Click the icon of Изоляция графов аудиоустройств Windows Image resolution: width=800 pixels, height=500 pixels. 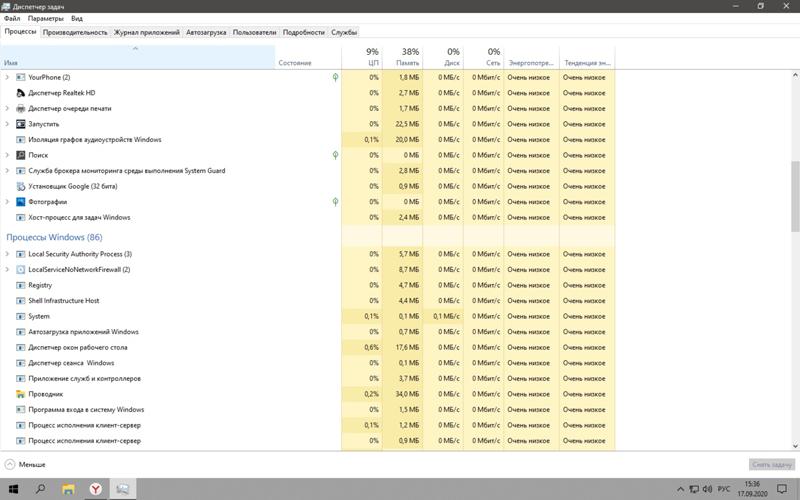click(20, 140)
